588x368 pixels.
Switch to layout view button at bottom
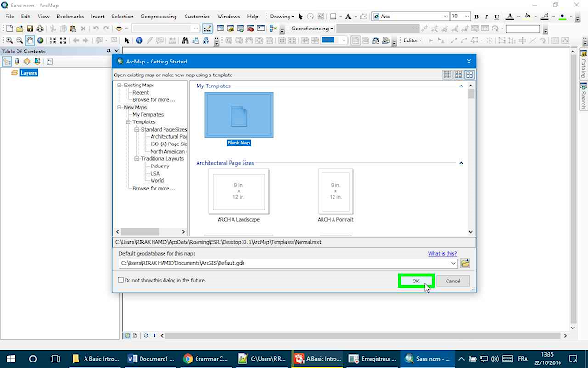(x=135, y=335)
